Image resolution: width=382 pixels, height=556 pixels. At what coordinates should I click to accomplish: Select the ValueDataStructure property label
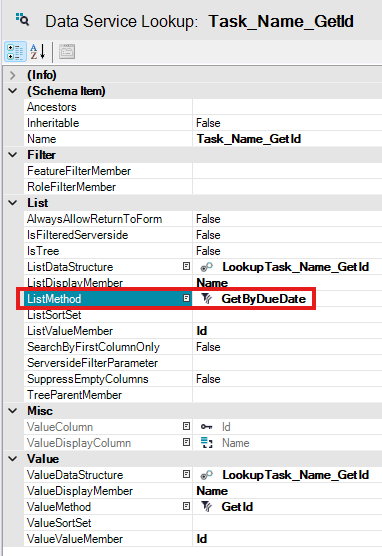[x=75, y=474]
